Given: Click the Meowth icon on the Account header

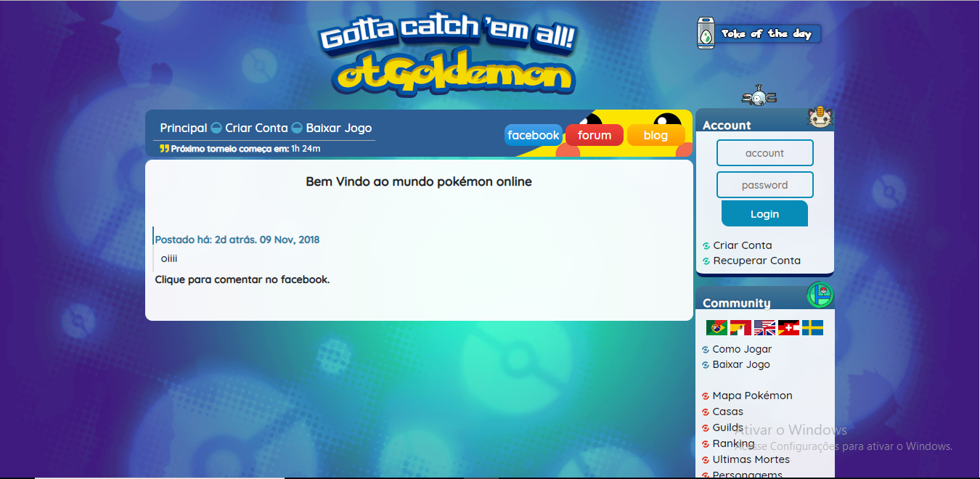Looking at the screenshot, I should coord(820,118).
